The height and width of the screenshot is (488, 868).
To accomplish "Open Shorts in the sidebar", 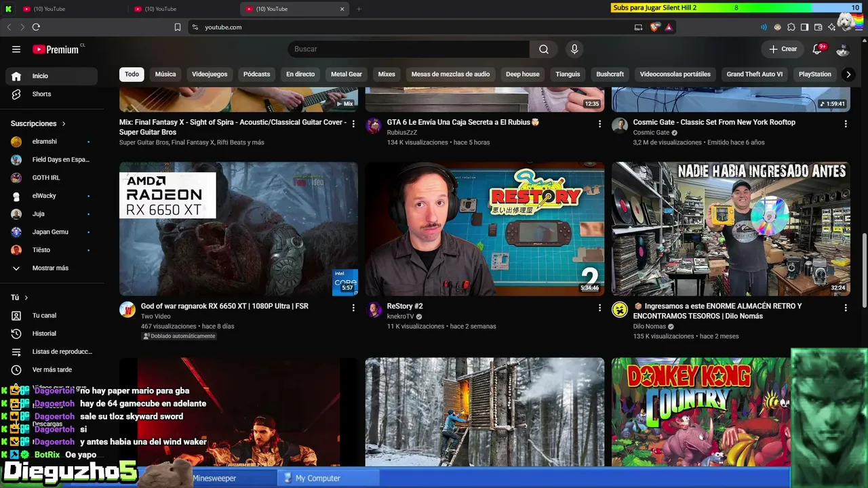I will coord(52,94).
